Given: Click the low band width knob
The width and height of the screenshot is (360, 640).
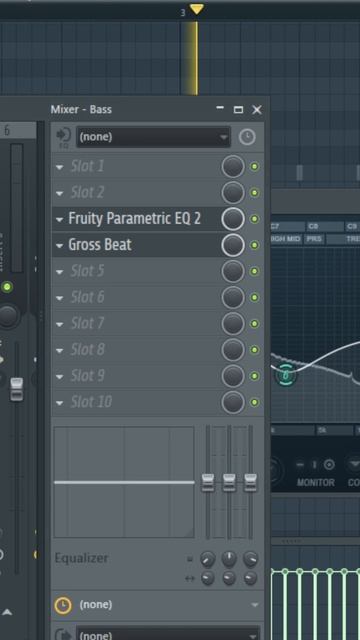Looking at the screenshot, I should pyautogui.click(x=208, y=578).
